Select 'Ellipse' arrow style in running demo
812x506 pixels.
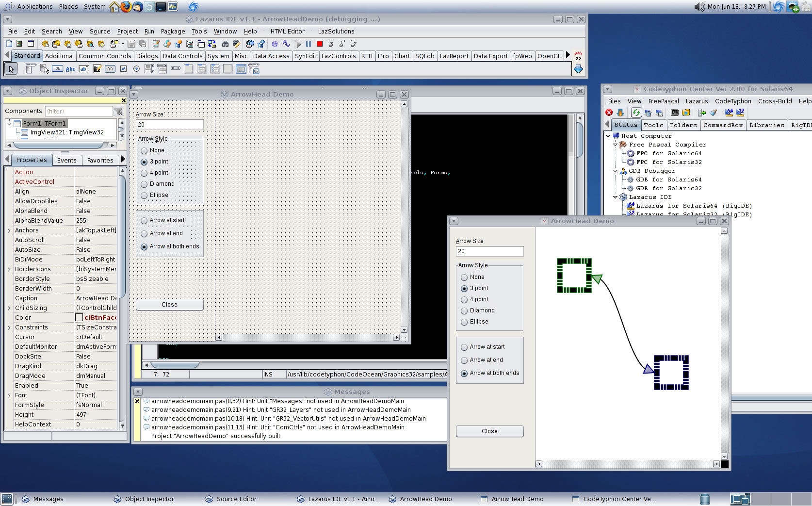pos(464,322)
